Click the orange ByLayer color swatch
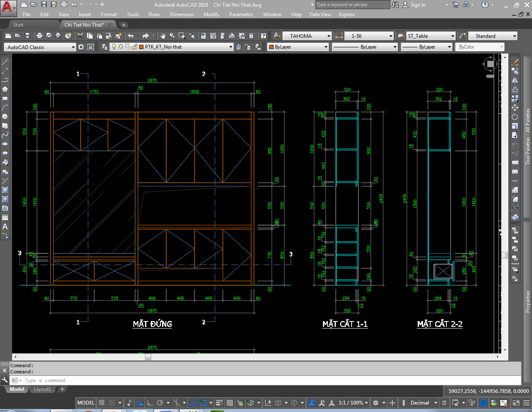The image size is (532, 412). tap(271, 47)
